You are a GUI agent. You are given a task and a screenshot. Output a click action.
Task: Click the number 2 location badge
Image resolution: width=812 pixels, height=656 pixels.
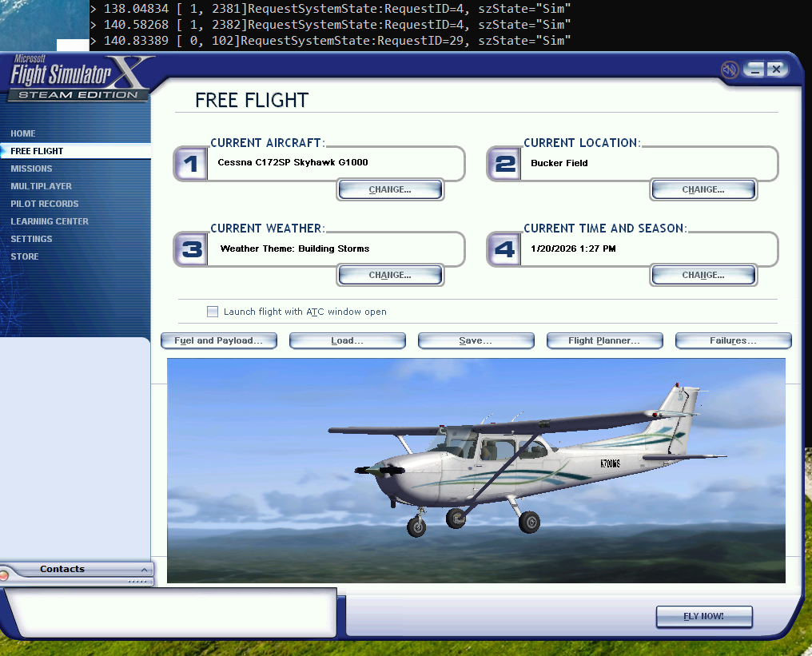click(x=504, y=164)
